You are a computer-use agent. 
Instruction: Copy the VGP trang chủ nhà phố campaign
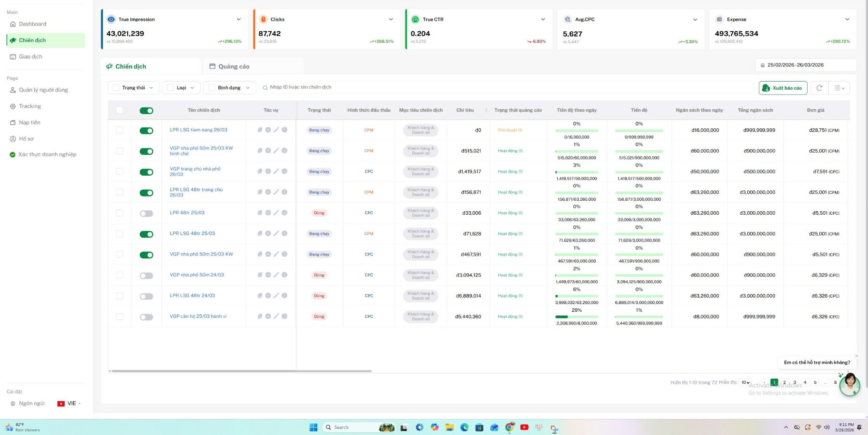[x=260, y=171]
